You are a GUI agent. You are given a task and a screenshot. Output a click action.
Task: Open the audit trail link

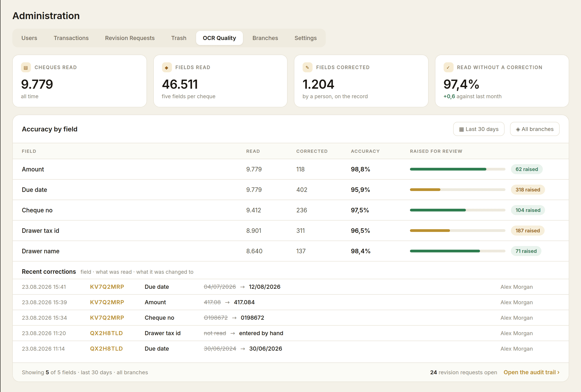pyautogui.click(x=531, y=372)
